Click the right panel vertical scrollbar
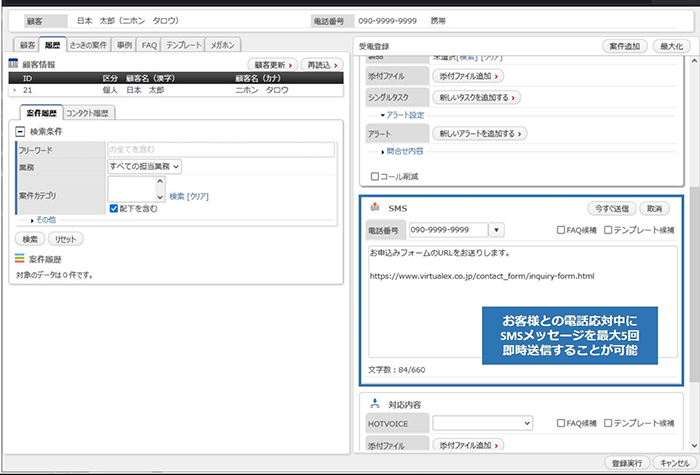700x475 pixels. [694, 254]
